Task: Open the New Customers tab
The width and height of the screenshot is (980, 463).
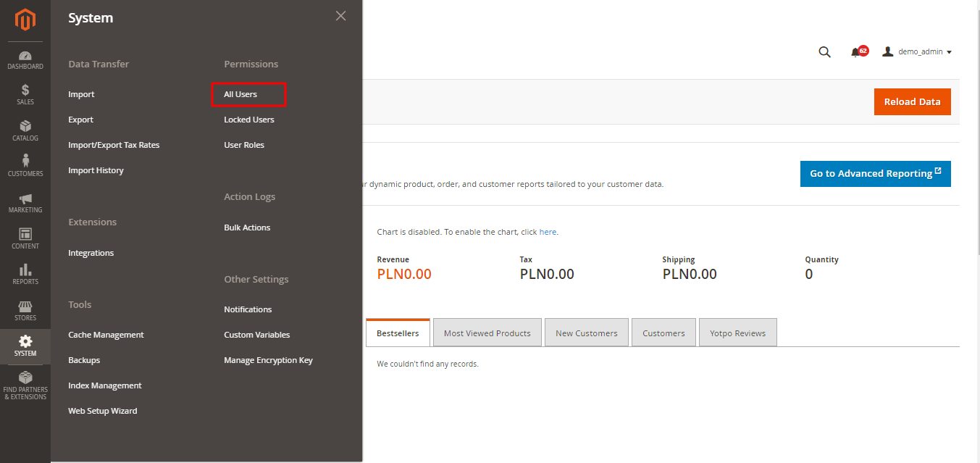Action: click(x=586, y=333)
